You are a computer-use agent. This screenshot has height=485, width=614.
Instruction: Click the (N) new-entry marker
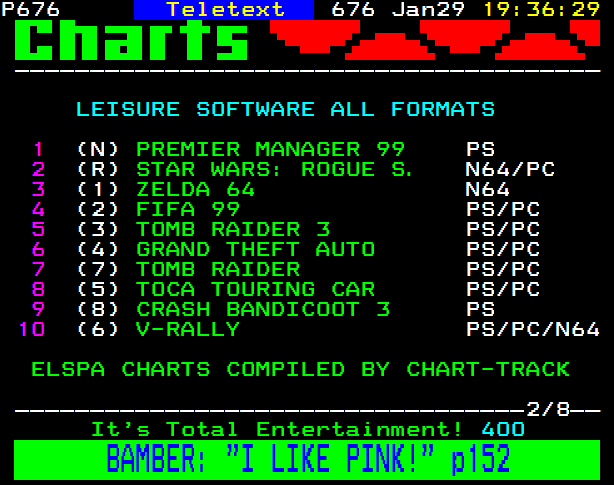[x=98, y=150]
